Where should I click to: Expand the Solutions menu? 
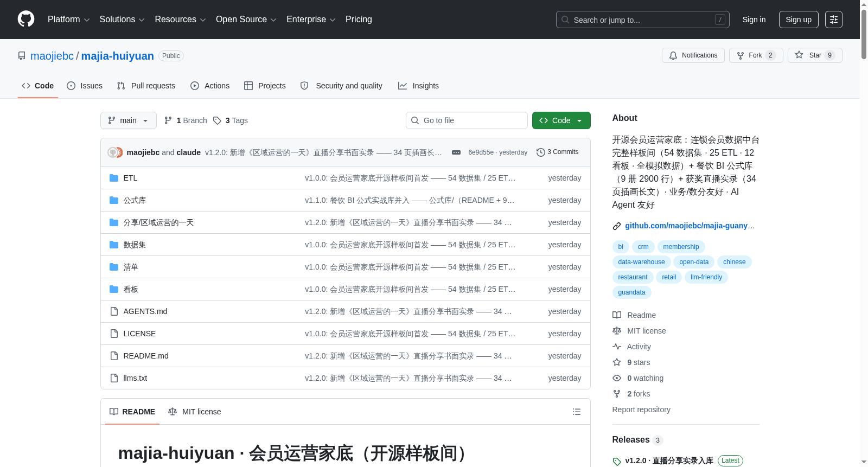(x=122, y=20)
